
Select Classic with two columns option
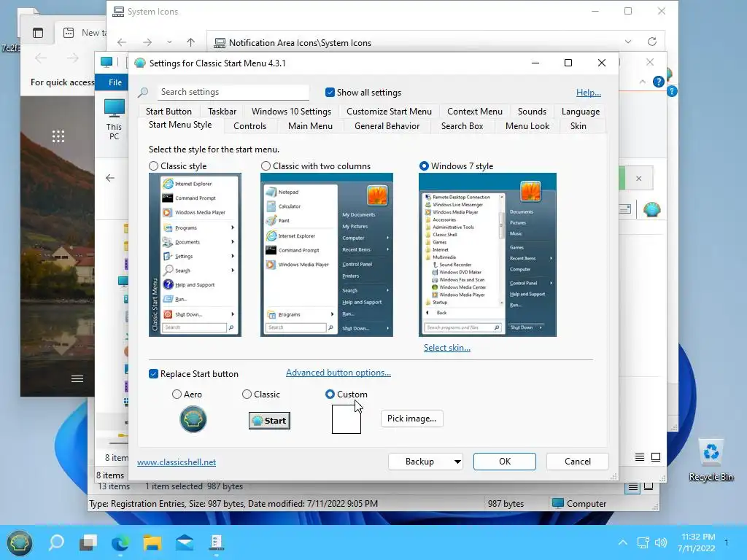pyautogui.click(x=266, y=166)
